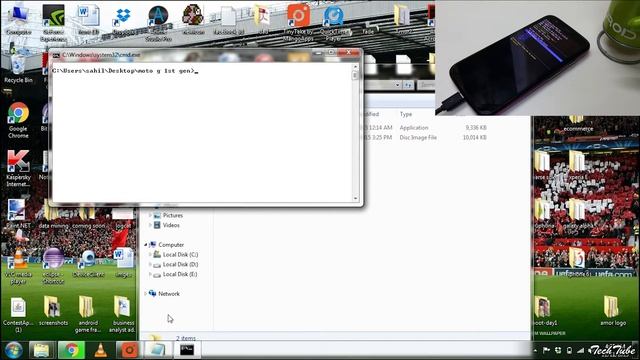Image resolution: width=640 pixels, height=360 pixels.
Task: Expand the Pictures library node
Action: [x=151, y=215]
